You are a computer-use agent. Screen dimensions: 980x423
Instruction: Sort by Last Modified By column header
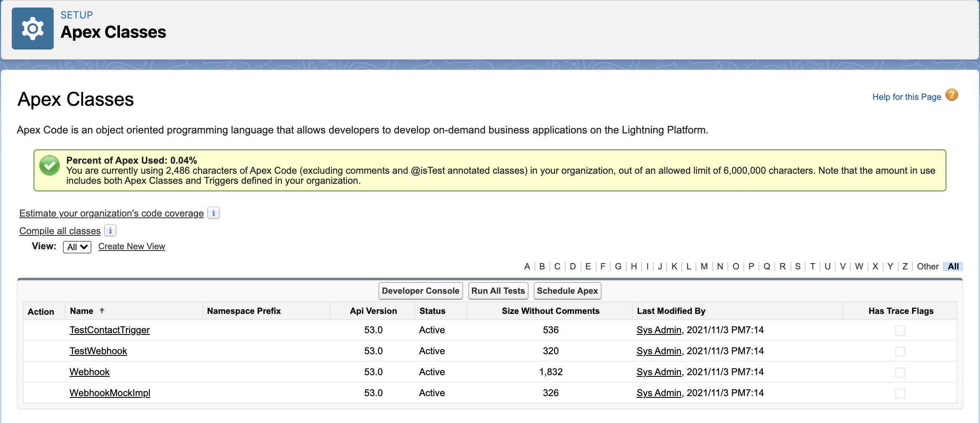(x=671, y=311)
